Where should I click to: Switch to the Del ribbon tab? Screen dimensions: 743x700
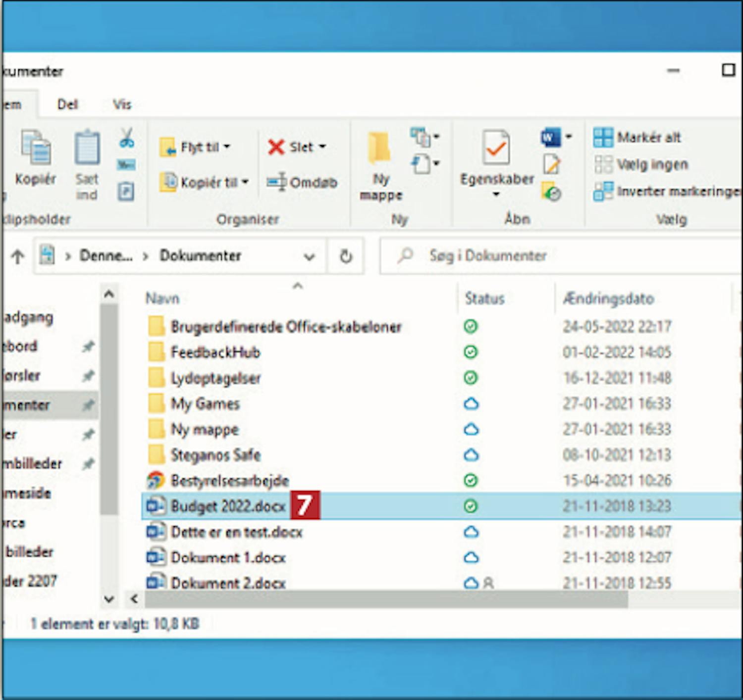(67, 104)
